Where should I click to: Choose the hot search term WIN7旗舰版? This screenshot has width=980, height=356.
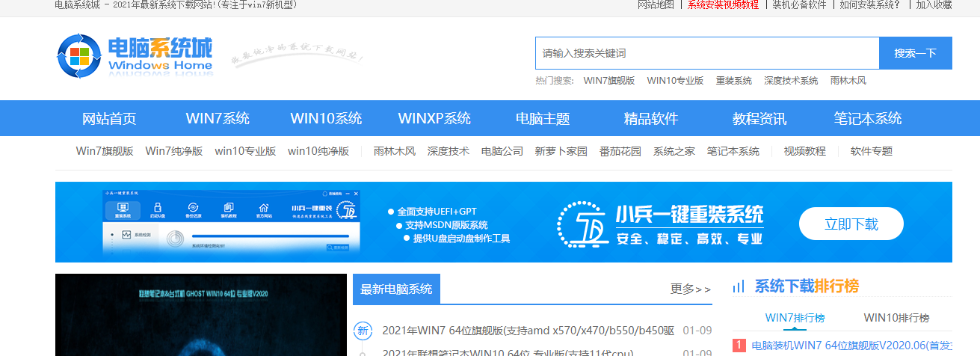click(x=608, y=81)
